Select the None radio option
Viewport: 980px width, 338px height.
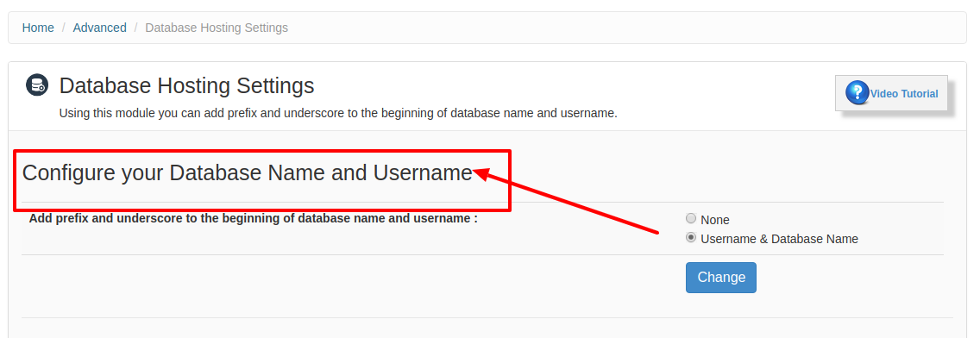[x=691, y=219]
